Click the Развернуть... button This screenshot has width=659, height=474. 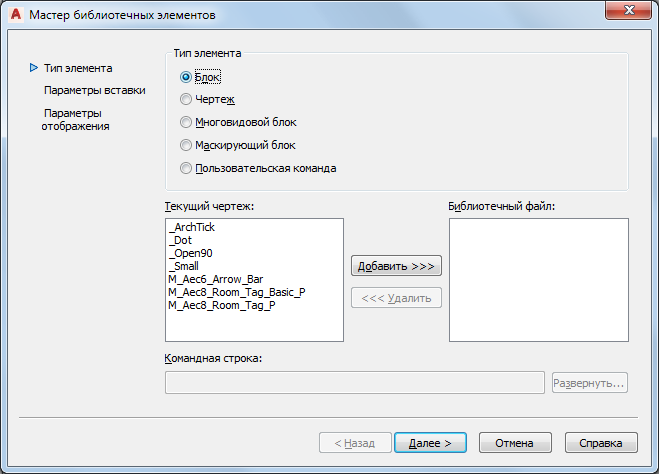[x=590, y=383]
